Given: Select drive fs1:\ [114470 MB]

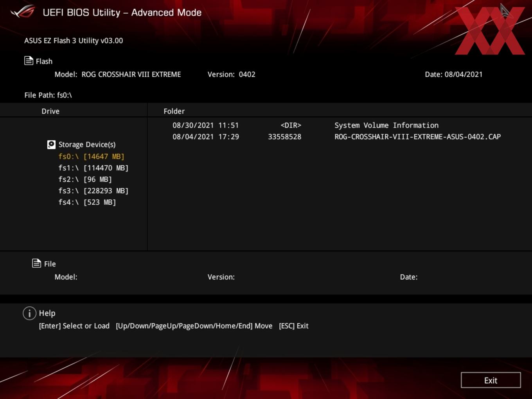Looking at the screenshot, I should tap(93, 168).
